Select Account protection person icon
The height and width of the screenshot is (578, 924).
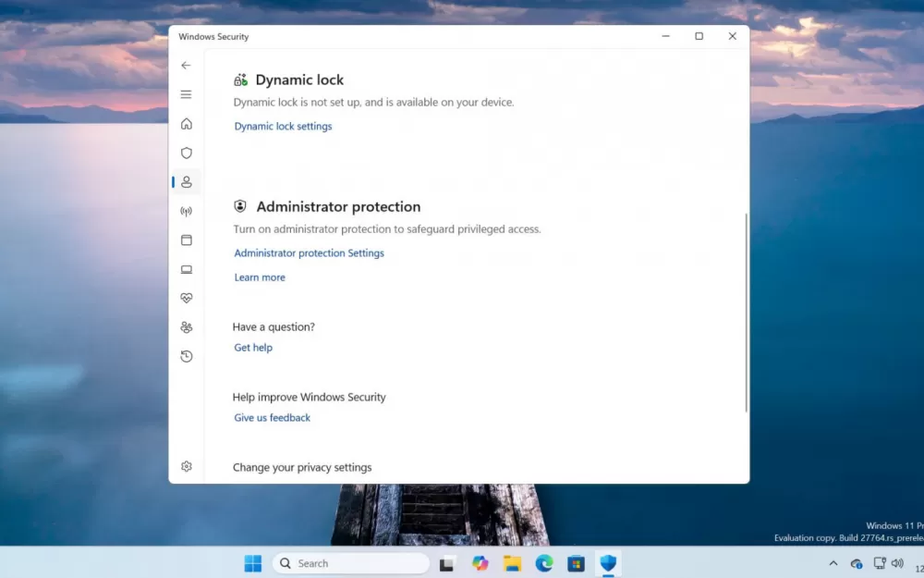click(x=187, y=181)
